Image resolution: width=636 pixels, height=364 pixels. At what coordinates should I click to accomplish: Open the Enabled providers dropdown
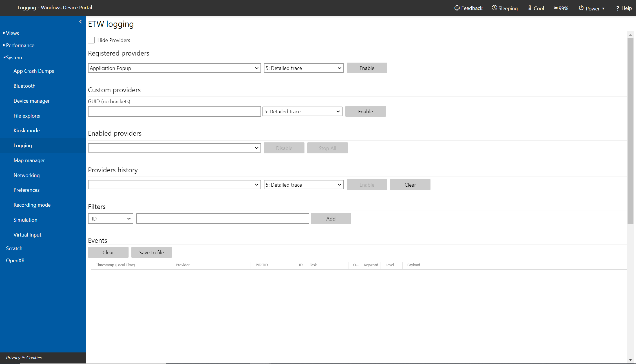pyautogui.click(x=174, y=148)
